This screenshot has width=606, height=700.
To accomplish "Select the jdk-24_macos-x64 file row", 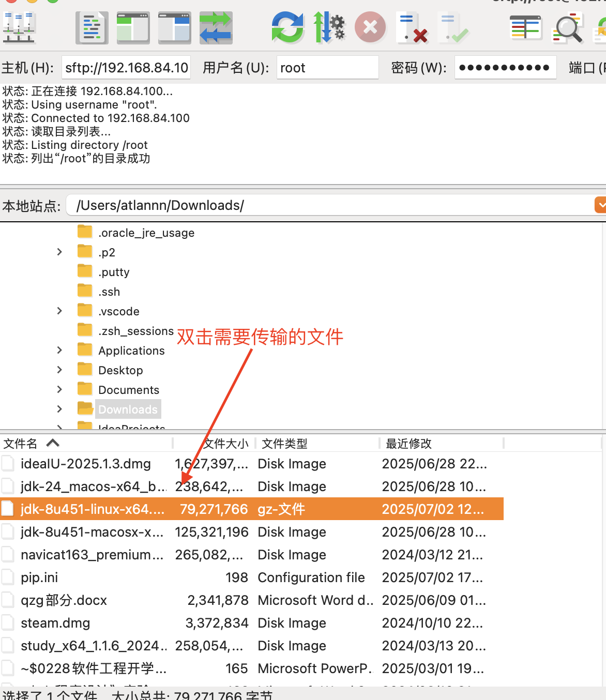I will click(x=252, y=486).
